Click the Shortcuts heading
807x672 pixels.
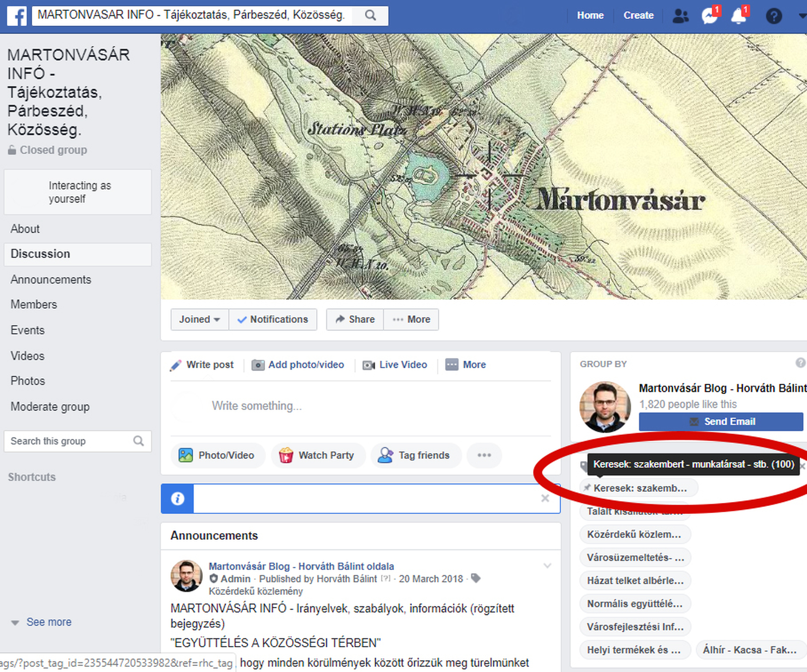[32, 477]
